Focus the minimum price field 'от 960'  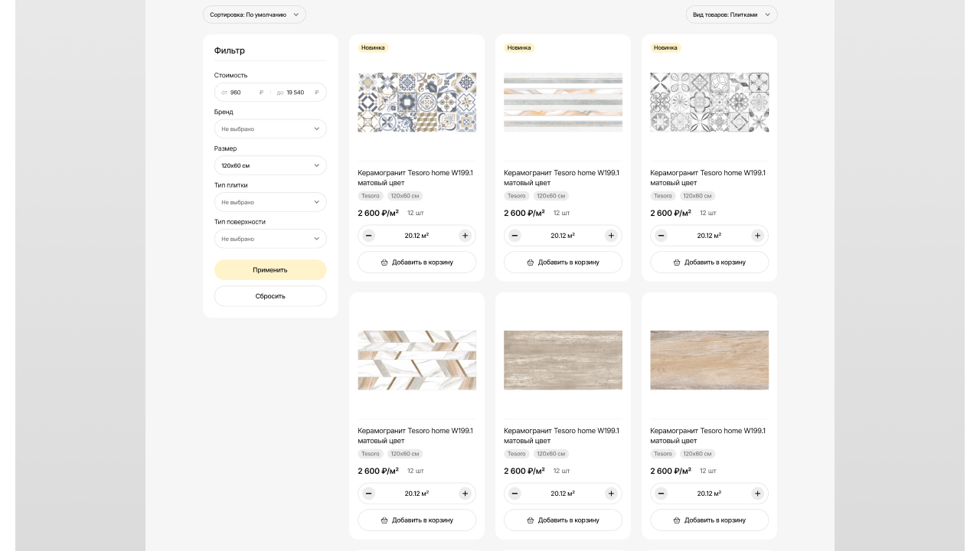click(x=242, y=93)
